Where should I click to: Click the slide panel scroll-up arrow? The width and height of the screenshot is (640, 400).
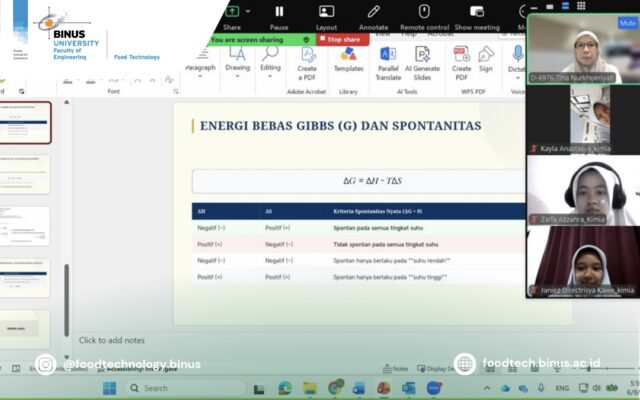click(67, 102)
